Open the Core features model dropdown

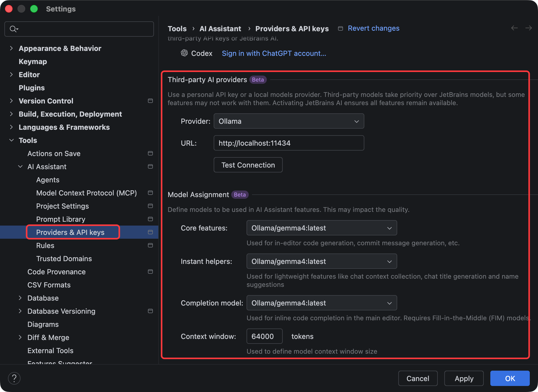[321, 228]
